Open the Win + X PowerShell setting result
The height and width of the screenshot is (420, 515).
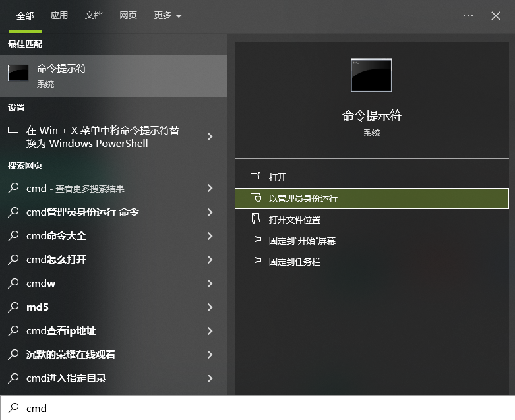tap(113, 136)
